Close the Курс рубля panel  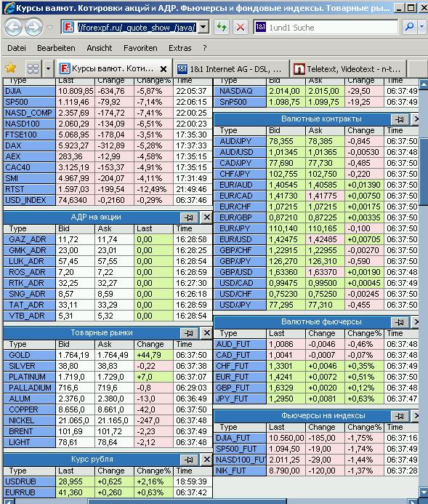click(x=206, y=460)
